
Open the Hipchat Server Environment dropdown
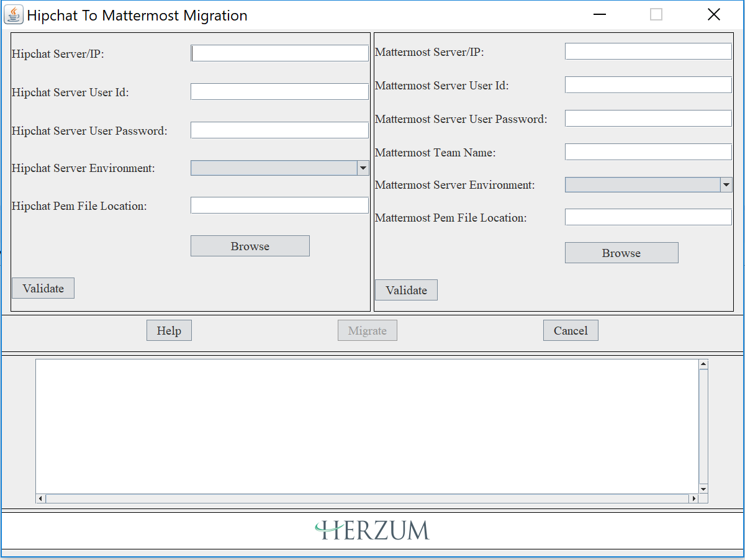[279, 168]
